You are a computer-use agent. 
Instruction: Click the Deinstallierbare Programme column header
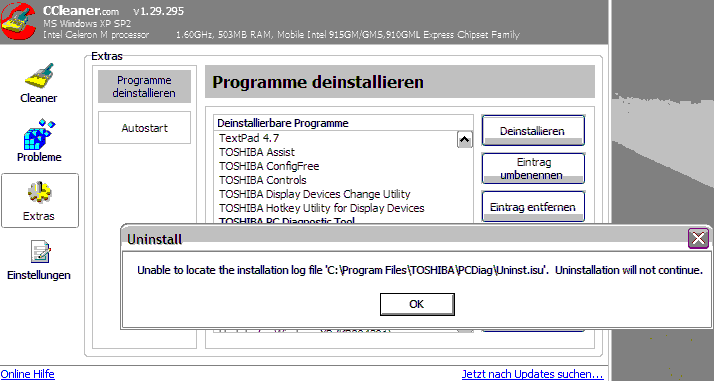tap(343, 123)
